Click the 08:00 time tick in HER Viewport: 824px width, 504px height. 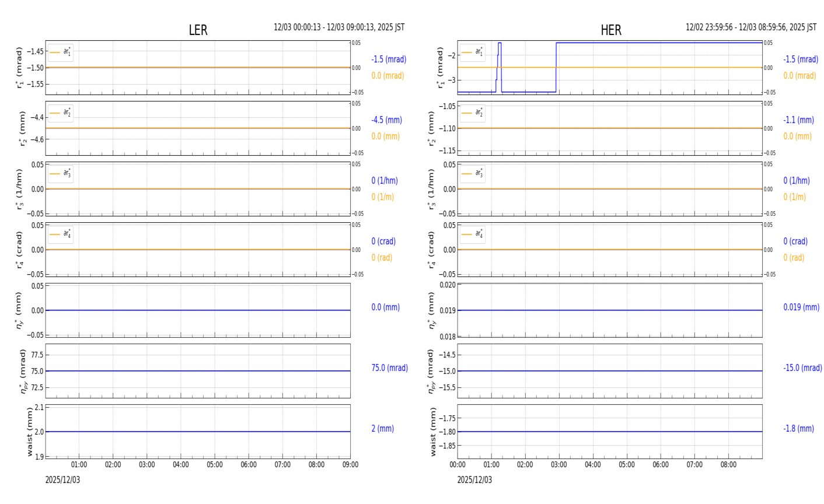pos(728,465)
